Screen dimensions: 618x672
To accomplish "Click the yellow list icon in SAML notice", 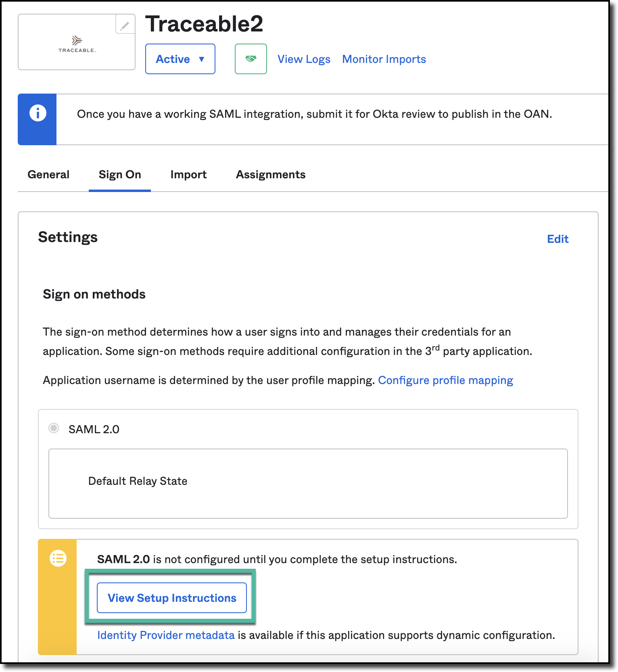I will 58,558.
